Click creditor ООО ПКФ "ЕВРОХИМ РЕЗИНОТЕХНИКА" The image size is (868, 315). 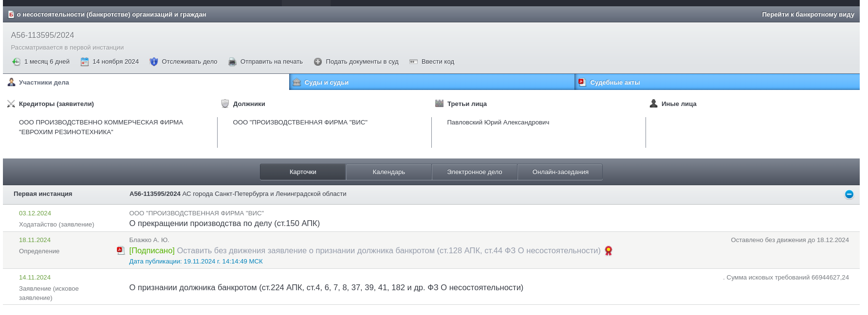click(x=101, y=127)
